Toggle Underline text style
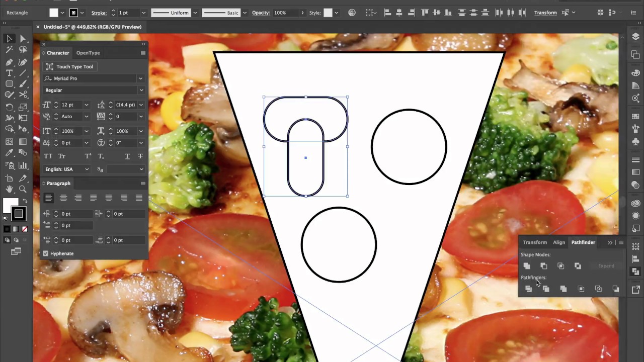This screenshot has width=644, height=362. click(127, 156)
